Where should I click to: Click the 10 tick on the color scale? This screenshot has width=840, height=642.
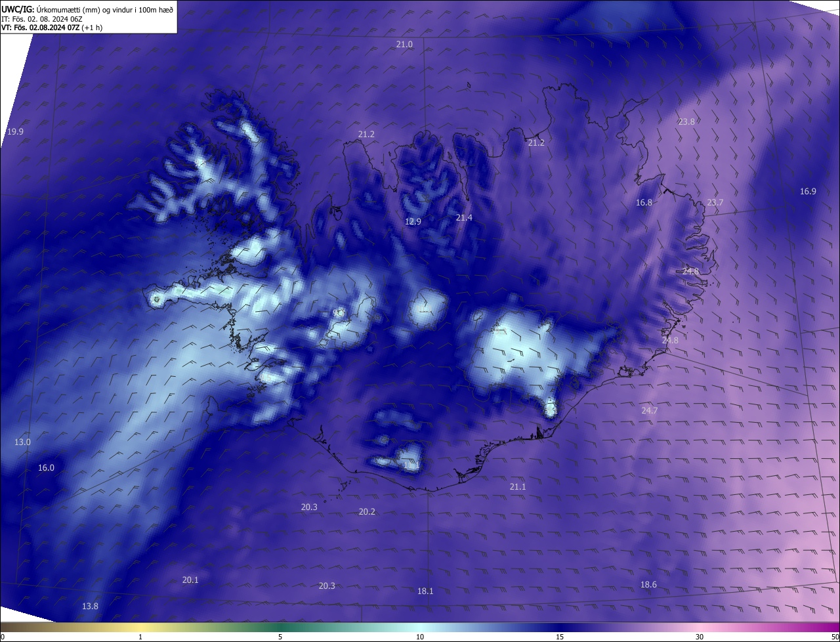tap(420, 637)
